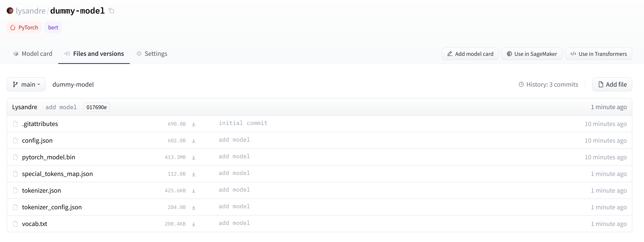Open lysandre's profile avatar
Screen dimensions: 644x242
[x=10, y=10]
